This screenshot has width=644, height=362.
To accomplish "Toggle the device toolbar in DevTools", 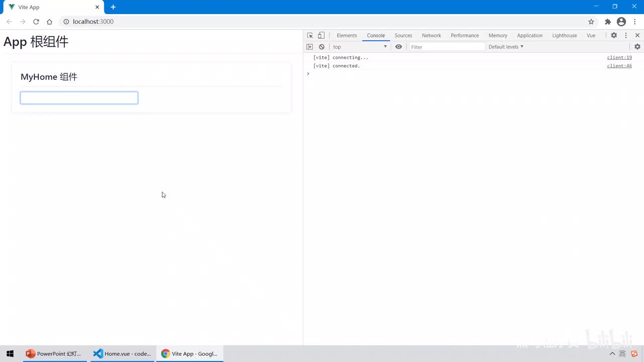I will click(x=321, y=35).
